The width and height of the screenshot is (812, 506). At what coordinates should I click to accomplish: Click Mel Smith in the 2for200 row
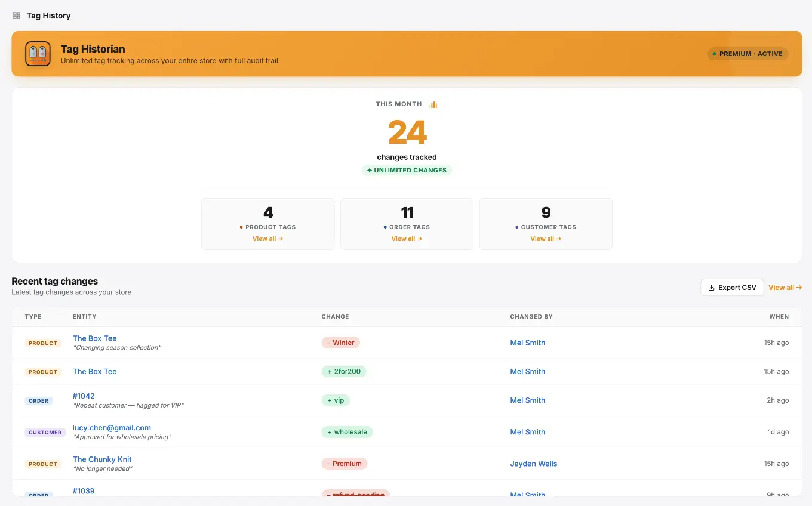528,371
